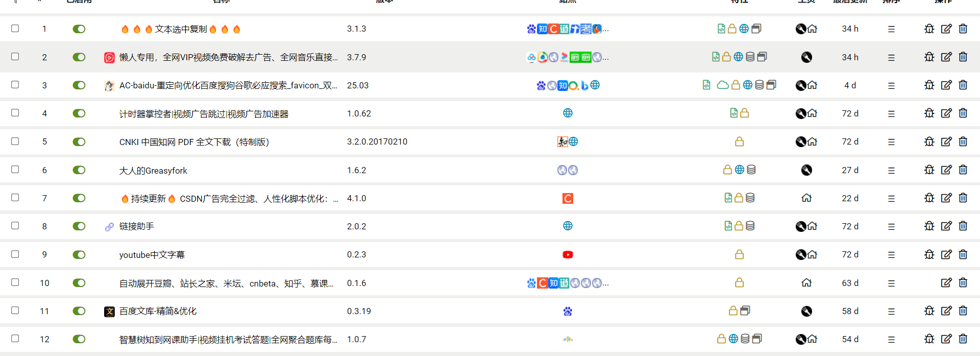Delete the 百度文库-精简&优化 script
This screenshot has height=356, width=980.
point(963,311)
